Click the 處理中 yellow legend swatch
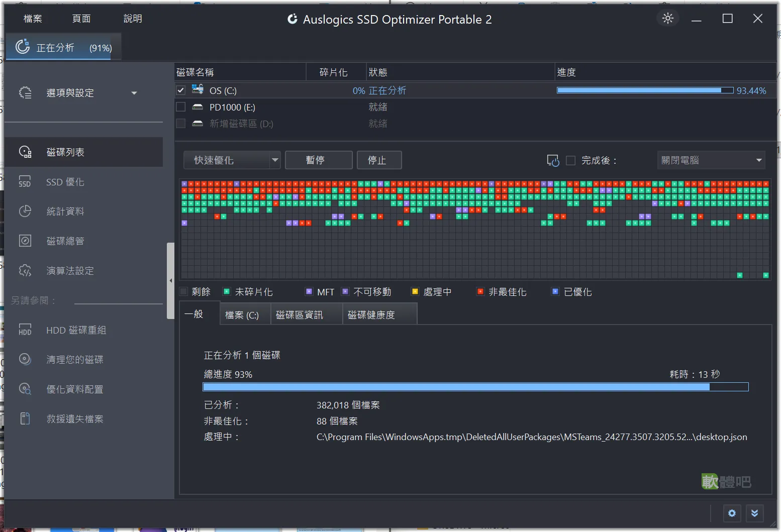The height and width of the screenshot is (532, 781). (x=415, y=291)
